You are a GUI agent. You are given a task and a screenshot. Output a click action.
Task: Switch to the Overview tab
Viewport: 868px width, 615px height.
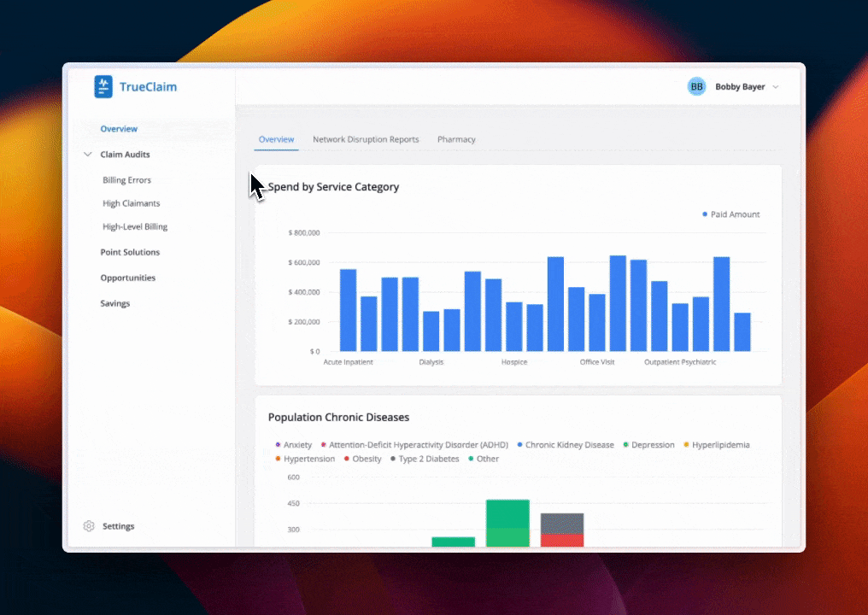click(276, 139)
